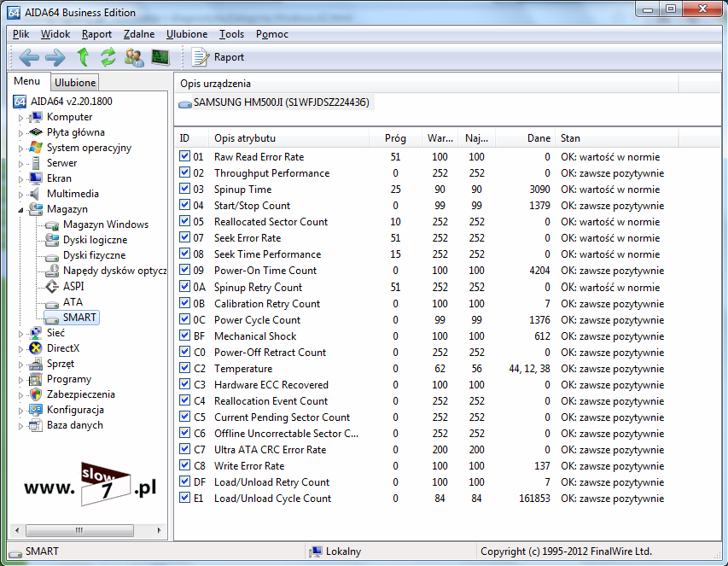Click the Back arrow toolbar icon
728x566 pixels.
pos(29,57)
